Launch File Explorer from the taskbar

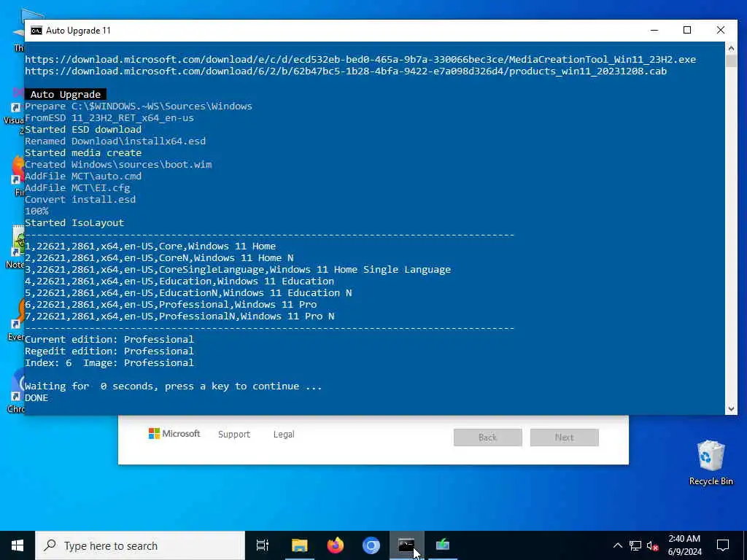[300, 545]
